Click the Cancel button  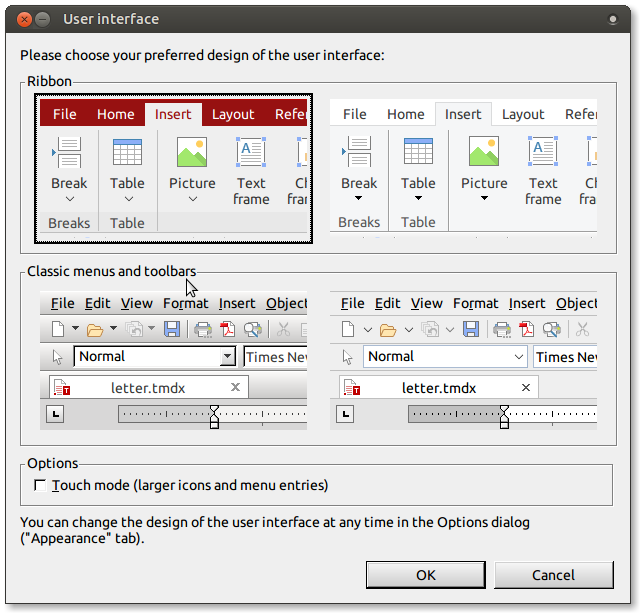(x=553, y=575)
